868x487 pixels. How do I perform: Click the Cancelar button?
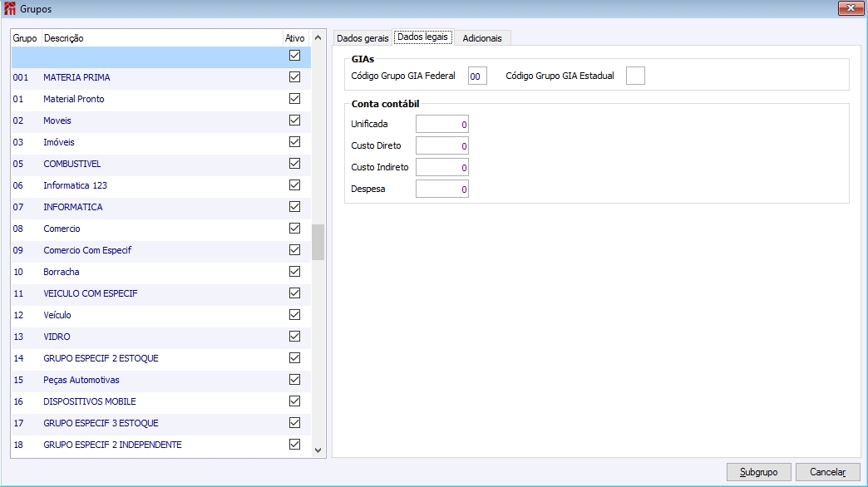827,472
